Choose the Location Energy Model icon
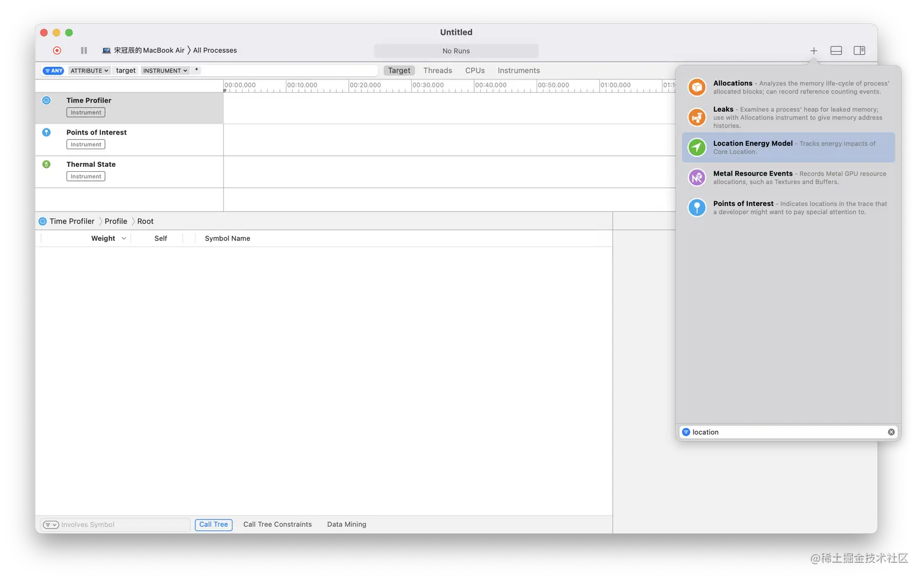 click(x=697, y=147)
